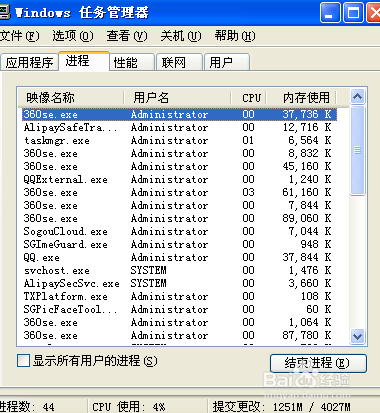380x413 pixels.
Task: Select the 360se.exe row using 37,736 K
Action: point(179,114)
